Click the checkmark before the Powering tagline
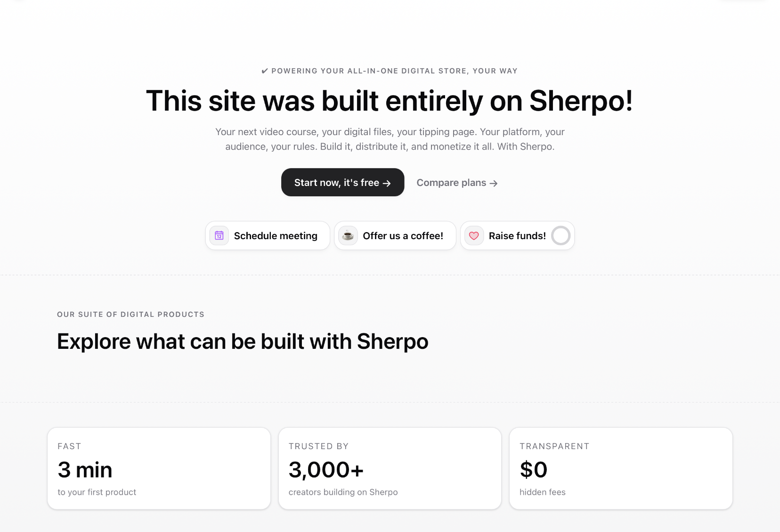Viewport: 780px width, 532px height. pyautogui.click(x=265, y=71)
